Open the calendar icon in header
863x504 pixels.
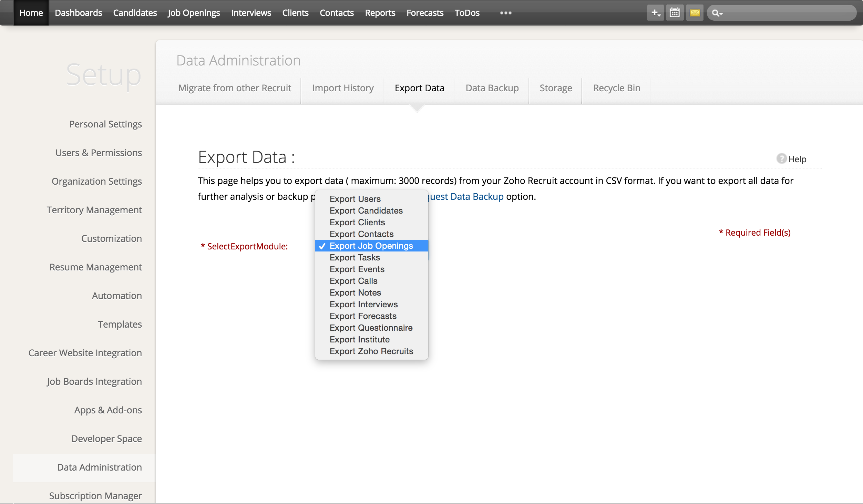(x=675, y=13)
